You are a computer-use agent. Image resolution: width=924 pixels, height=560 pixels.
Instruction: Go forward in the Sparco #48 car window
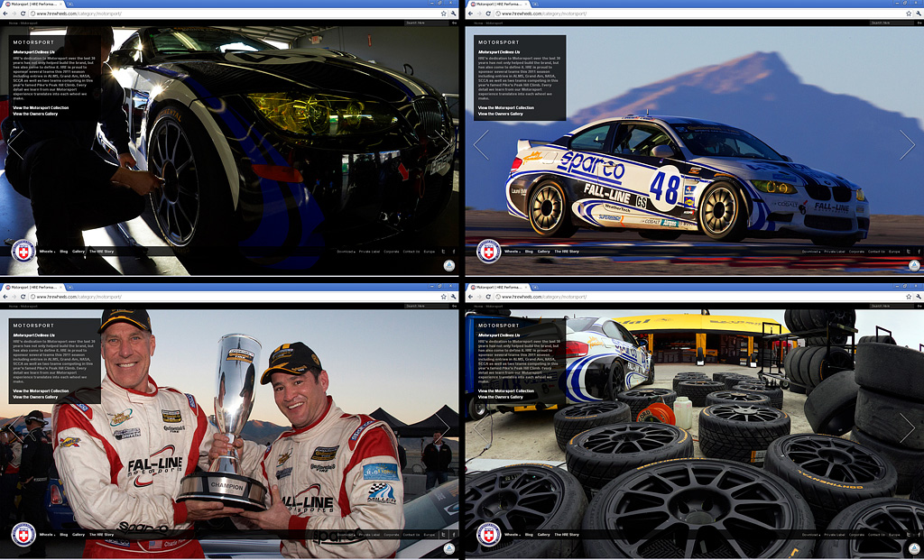coord(479,13)
